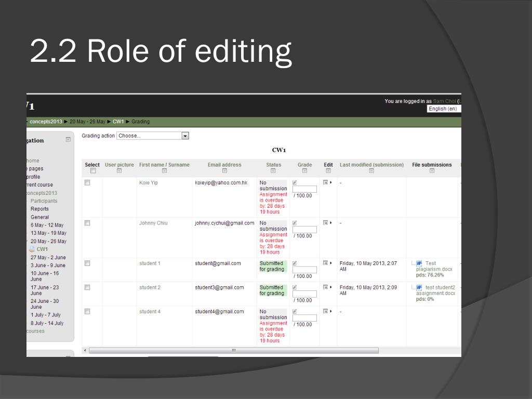Open the English (en) language dropdown
Image resolution: width=532 pixels, height=399 pixels.
point(444,109)
